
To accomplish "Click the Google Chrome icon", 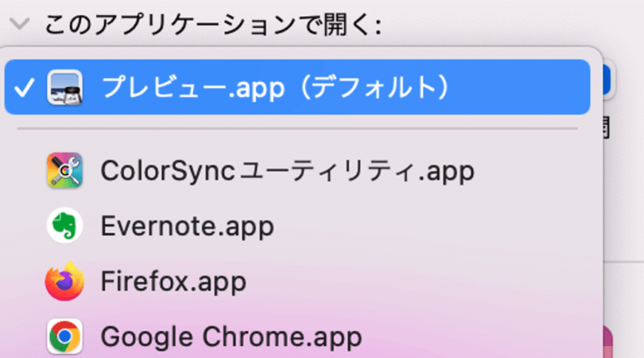I will pyautogui.click(x=64, y=337).
